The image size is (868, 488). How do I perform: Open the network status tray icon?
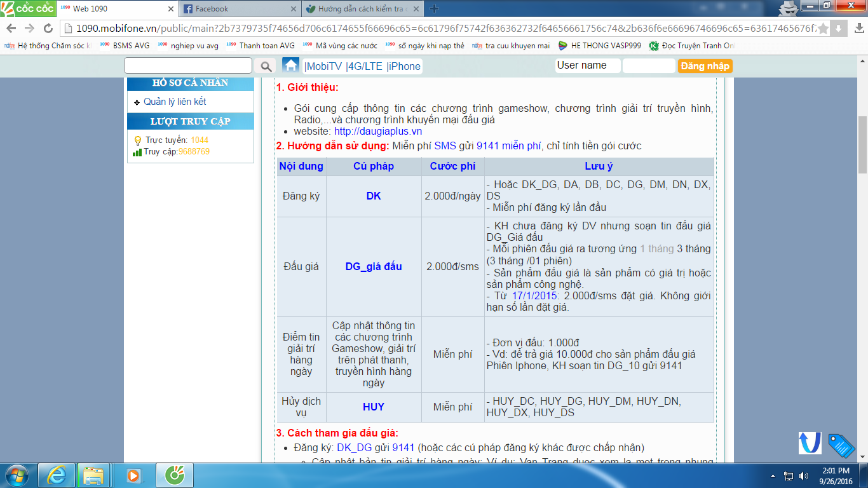click(x=789, y=475)
